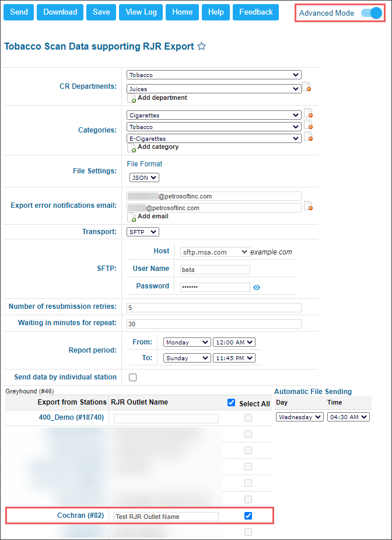Open the automatic sending Day dropdown Wednesday
This screenshot has height=540, width=392.
(300, 417)
